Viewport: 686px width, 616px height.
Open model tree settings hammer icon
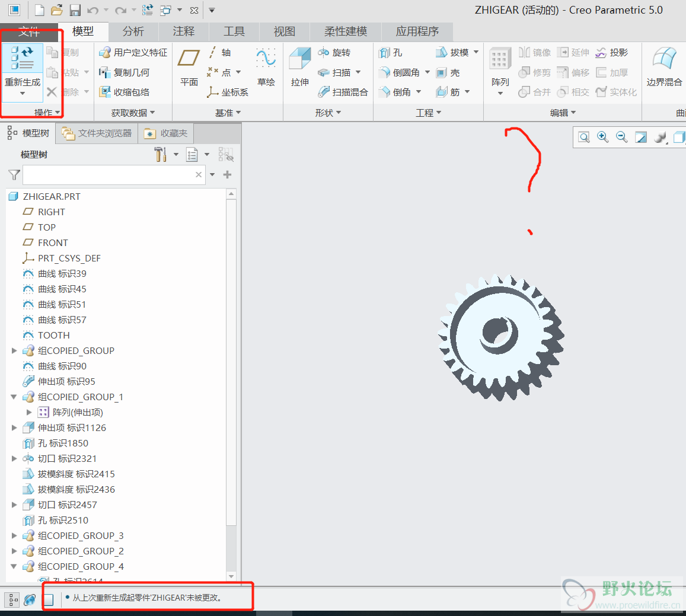coord(161,154)
